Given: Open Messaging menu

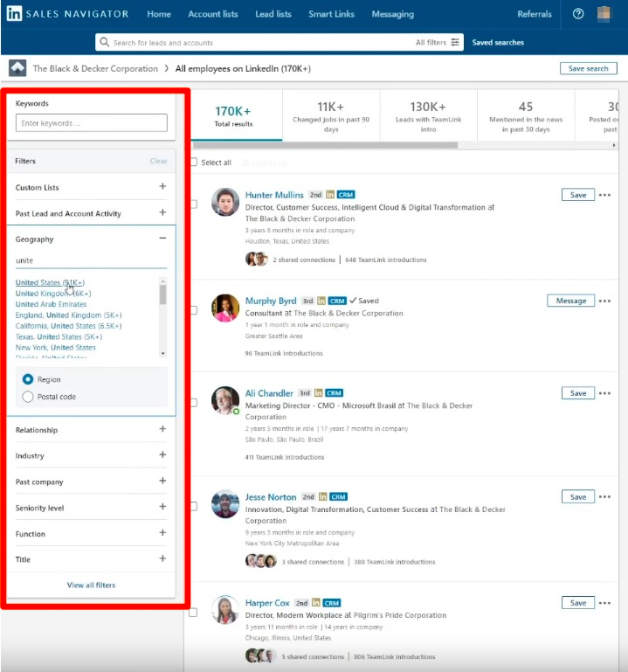Looking at the screenshot, I should click(x=393, y=14).
